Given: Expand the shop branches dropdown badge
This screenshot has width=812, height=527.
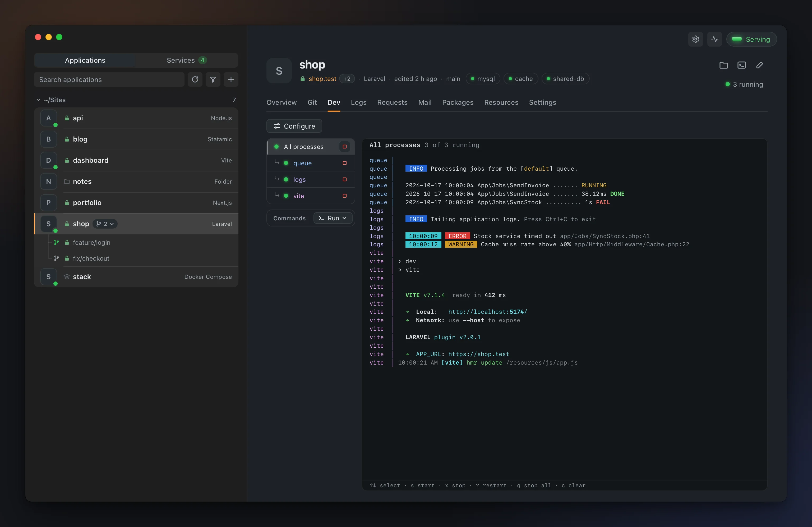Looking at the screenshot, I should pyautogui.click(x=105, y=224).
